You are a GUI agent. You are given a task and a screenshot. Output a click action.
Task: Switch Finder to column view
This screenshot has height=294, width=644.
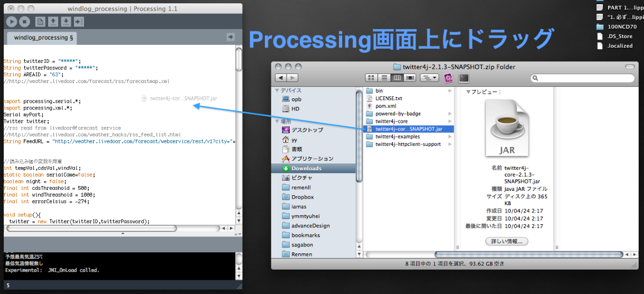(397, 78)
